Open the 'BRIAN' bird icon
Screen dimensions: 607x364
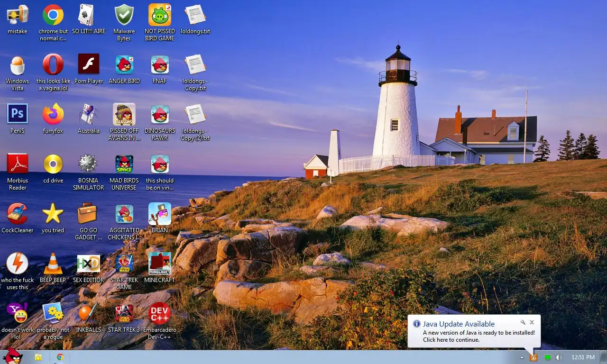click(160, 214)
